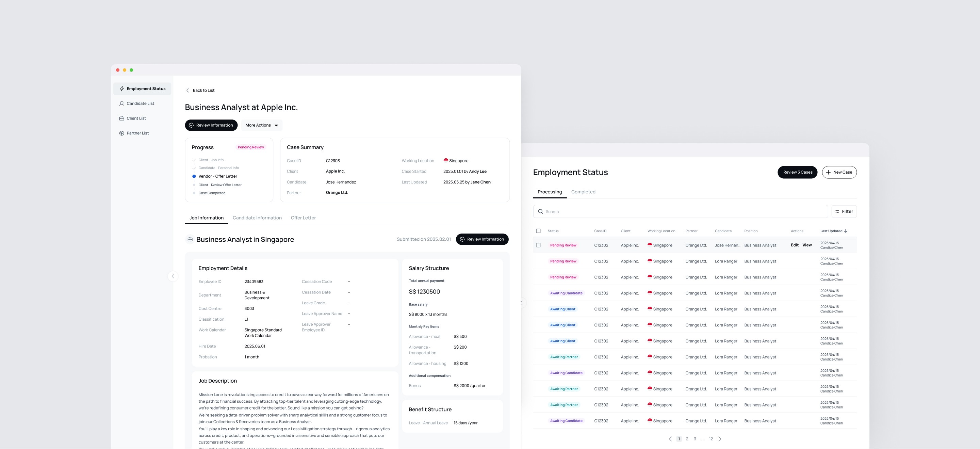Click the back arrow beside Back to List

tap(187, 91)
